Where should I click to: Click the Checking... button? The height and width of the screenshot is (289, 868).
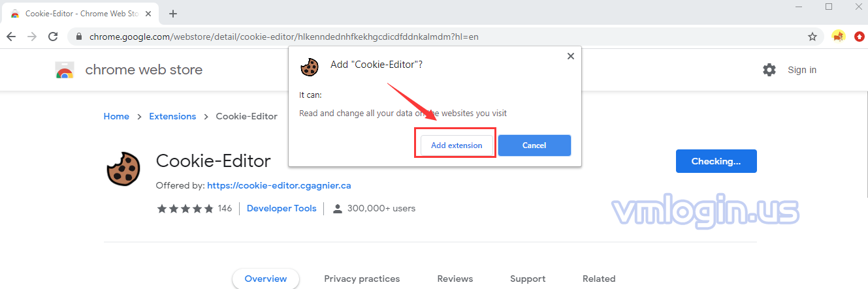(x=716, y=161)
